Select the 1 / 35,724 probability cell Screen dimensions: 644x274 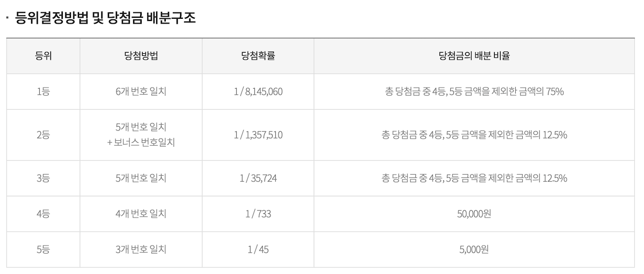point(258,178)
